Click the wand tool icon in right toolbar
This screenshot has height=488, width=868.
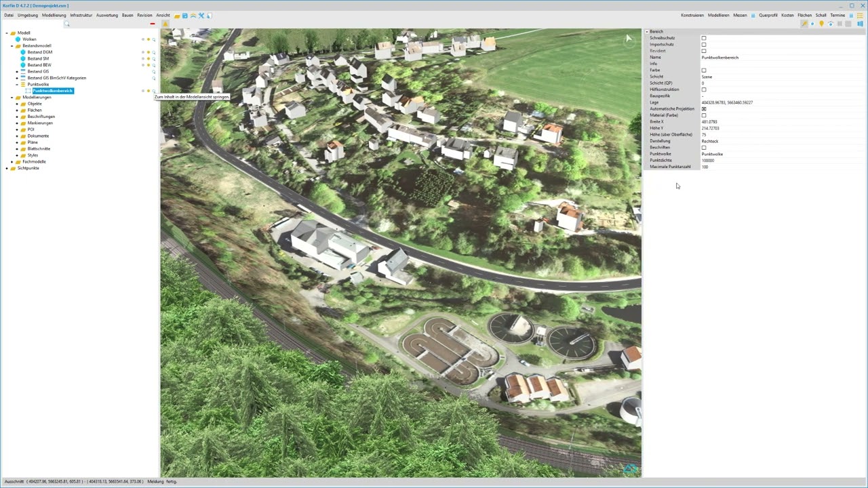tap(804, 24)
